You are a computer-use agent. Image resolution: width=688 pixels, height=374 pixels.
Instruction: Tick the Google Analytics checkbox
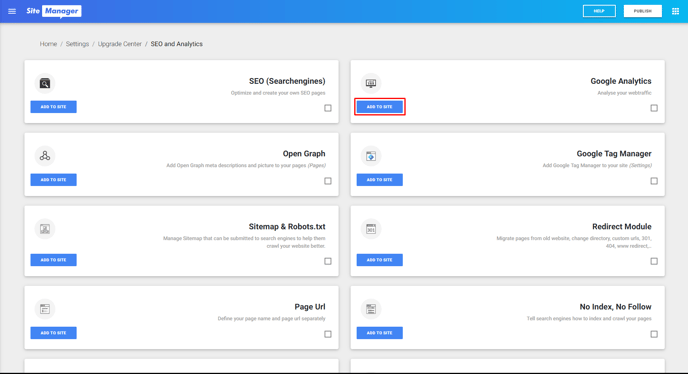point(654,108)
